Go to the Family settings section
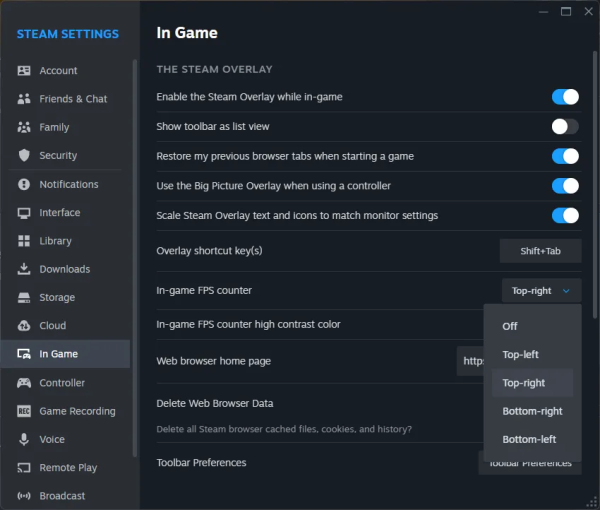 tap(65, 127)
